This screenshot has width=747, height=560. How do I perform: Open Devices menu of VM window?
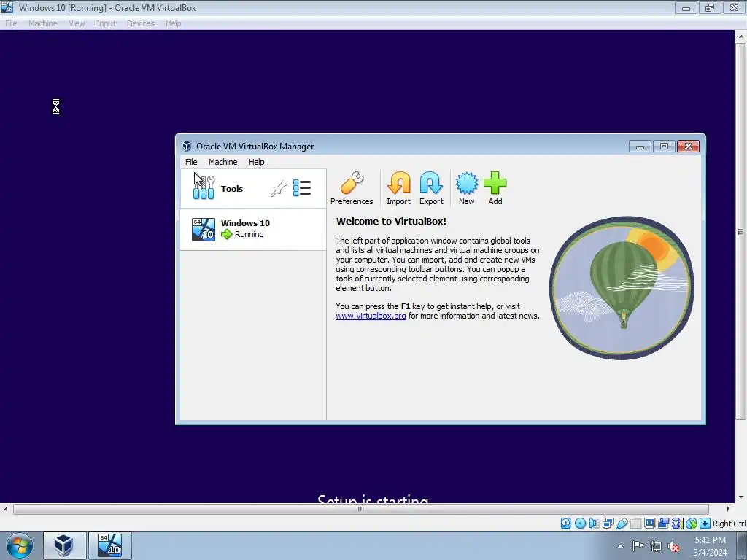pyautogui.click(x=141, y=23)
